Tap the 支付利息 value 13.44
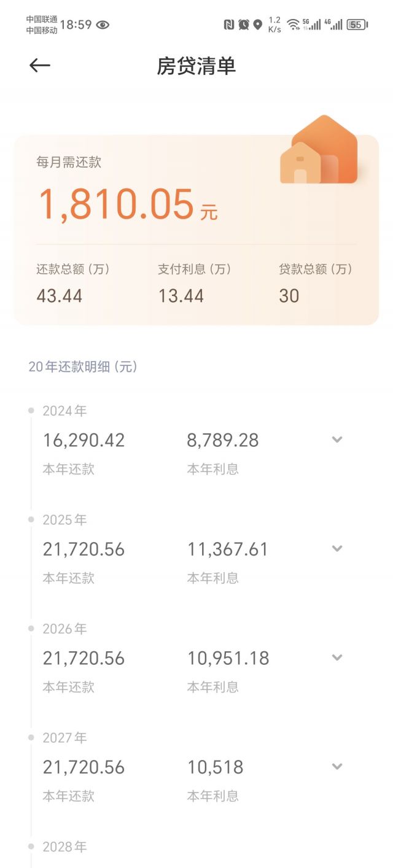The width and height of the screenshot is (393, 868). point(181,296)
